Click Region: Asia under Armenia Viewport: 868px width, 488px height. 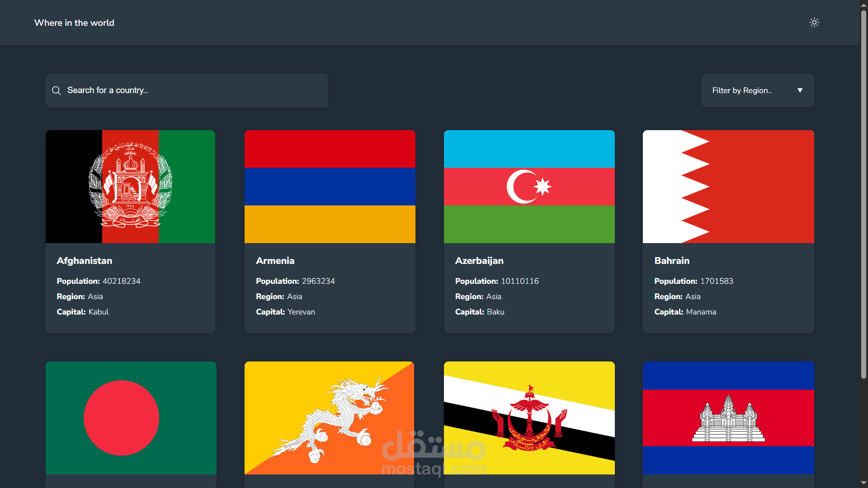[x=279, y=296]
